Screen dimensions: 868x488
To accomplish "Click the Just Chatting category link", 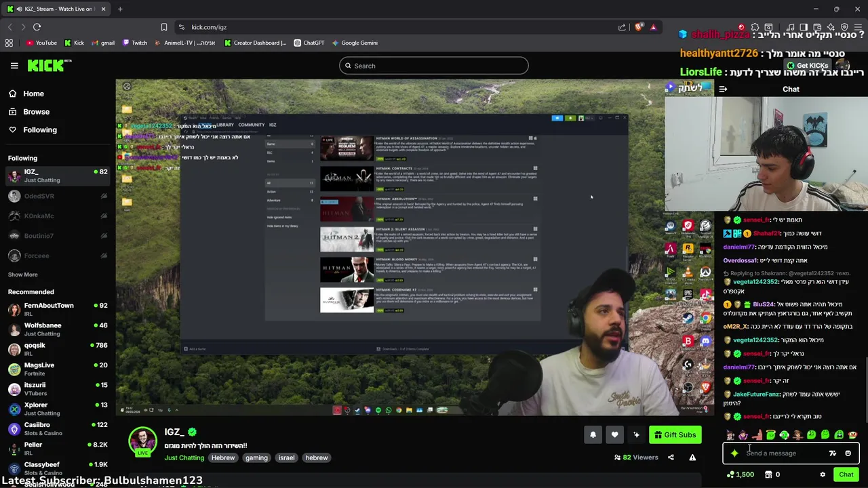I will (184, 458).
